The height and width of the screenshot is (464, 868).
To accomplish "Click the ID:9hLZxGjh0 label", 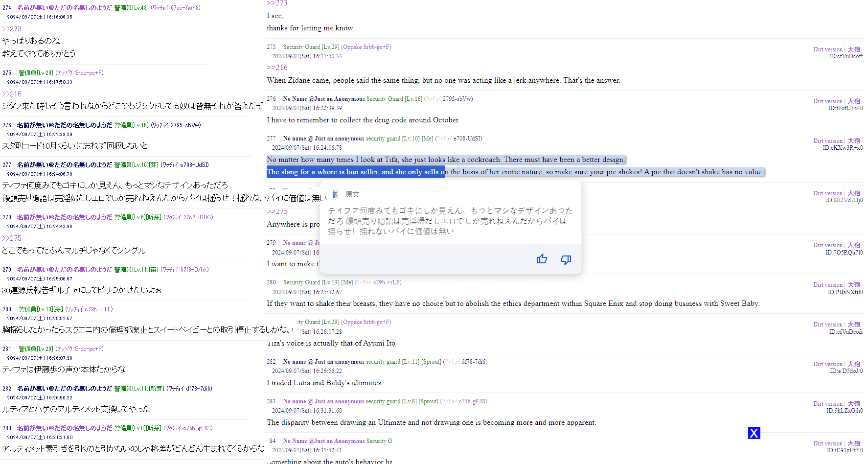I will 845,411.
